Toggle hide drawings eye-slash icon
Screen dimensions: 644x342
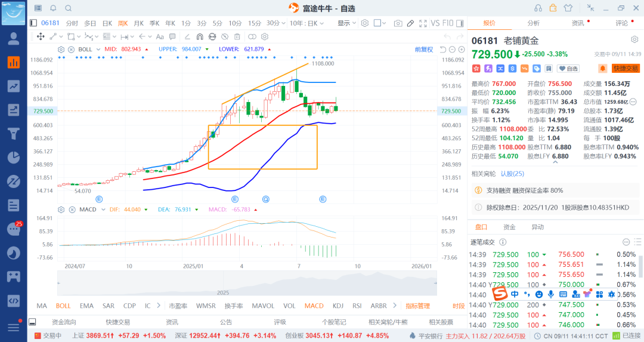tap(225, 36)
